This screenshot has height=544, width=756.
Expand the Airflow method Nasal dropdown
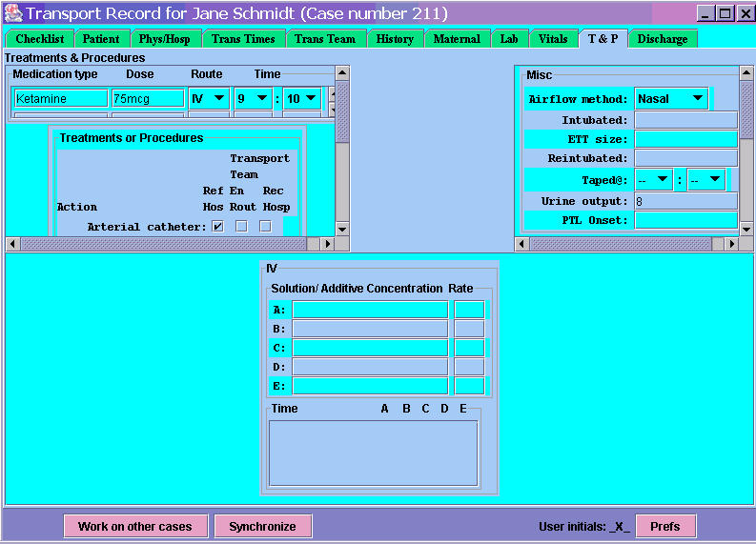[671, 98]
